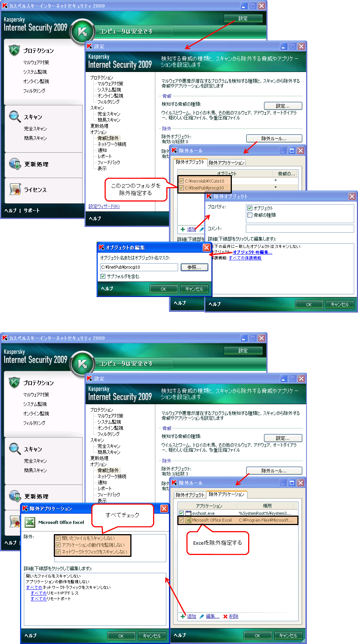
Task: Select フィードバック in the lower settings tree
Action: point(109,495)
